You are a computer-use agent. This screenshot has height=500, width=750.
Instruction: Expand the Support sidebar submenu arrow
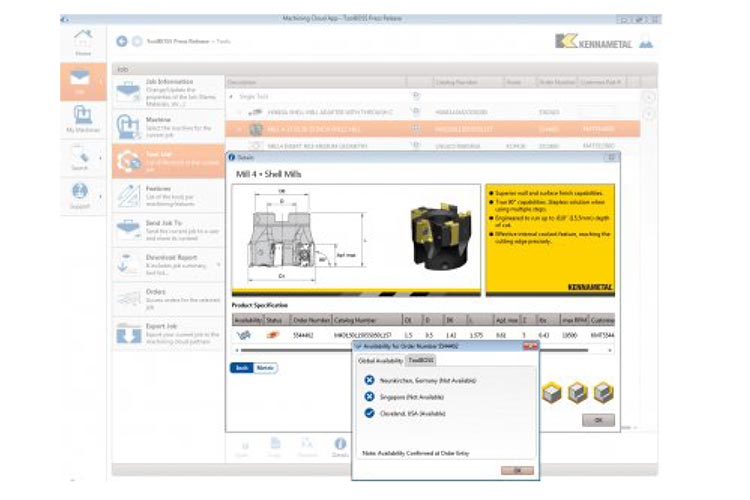click(100, 196)
